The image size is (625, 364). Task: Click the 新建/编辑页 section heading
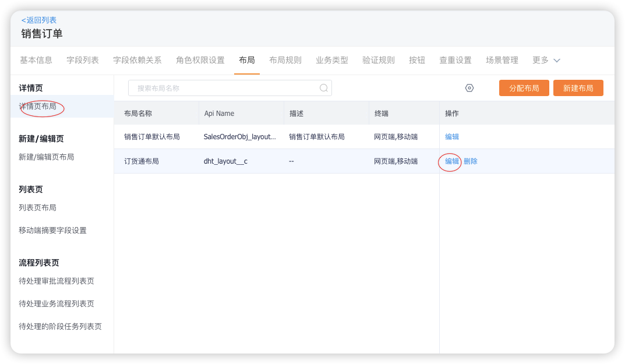pos(41,139)
